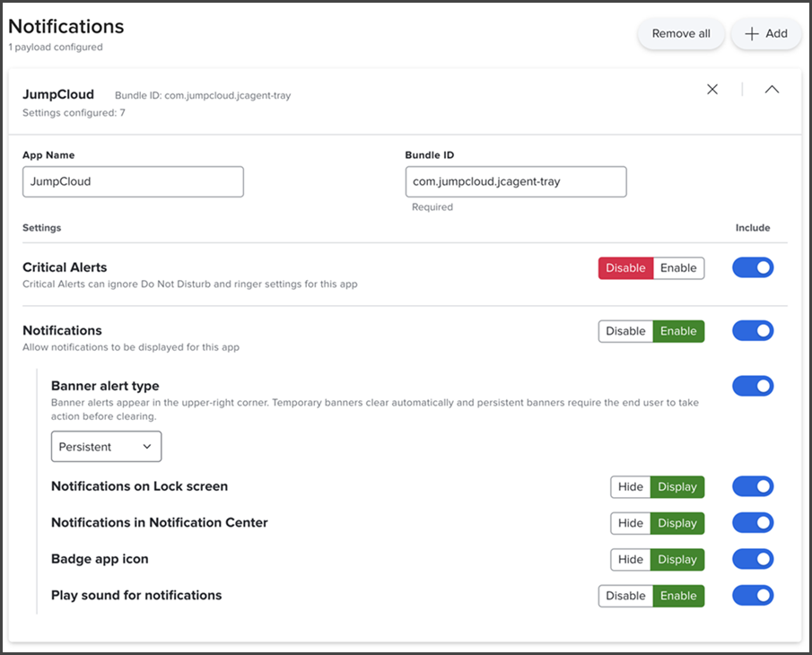
Task: Click the App Name input field
Action: [x=133, y=181]
